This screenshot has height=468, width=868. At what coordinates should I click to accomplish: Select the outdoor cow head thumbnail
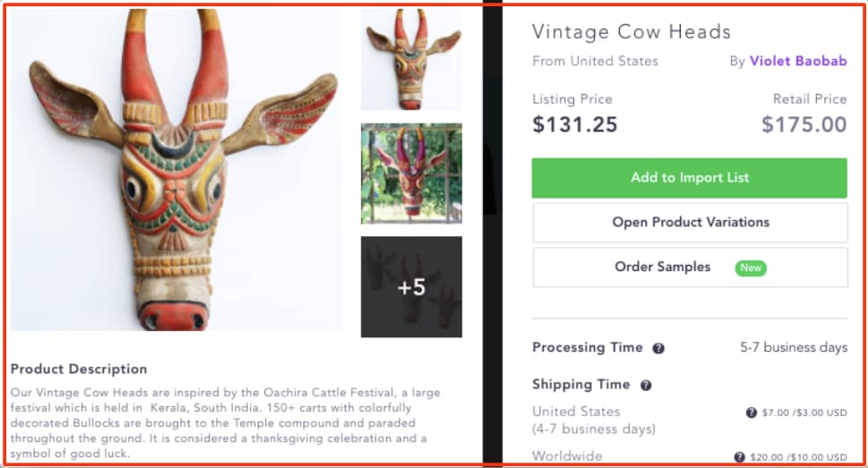411,174
